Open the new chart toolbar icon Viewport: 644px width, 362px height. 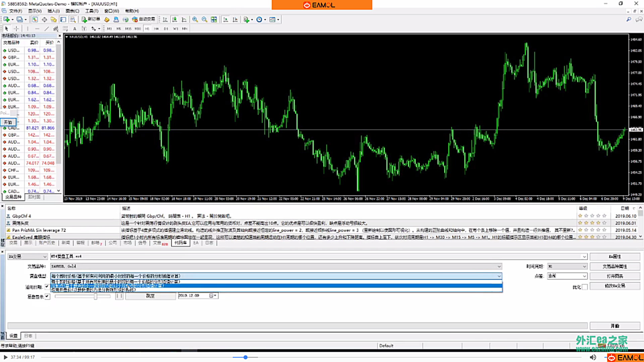(x=6, y=19)
